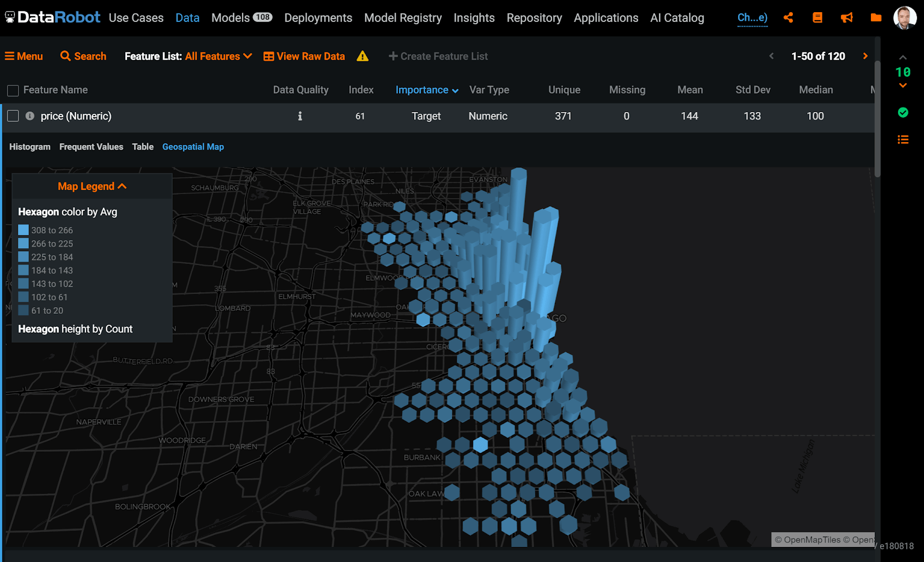Viewport: 924px width, 562px height.
Task: Click the green checkmark sidebar icon
Action: 903,113
